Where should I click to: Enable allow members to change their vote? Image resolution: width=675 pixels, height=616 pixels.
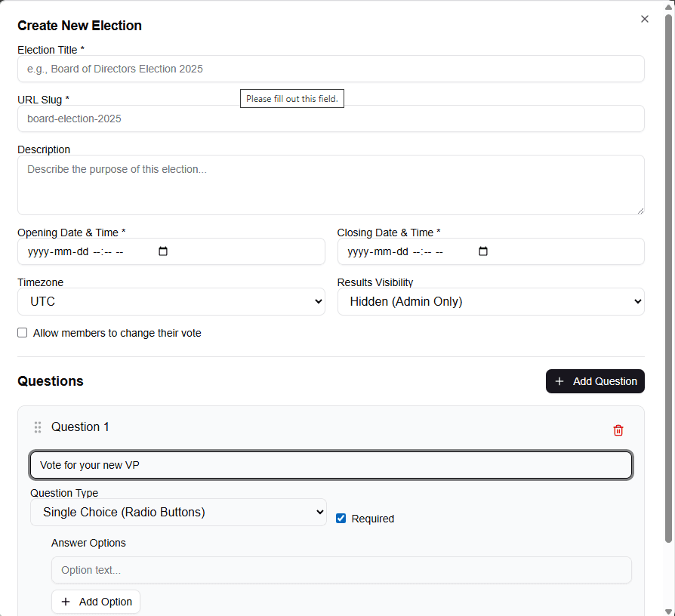[22, 332]
